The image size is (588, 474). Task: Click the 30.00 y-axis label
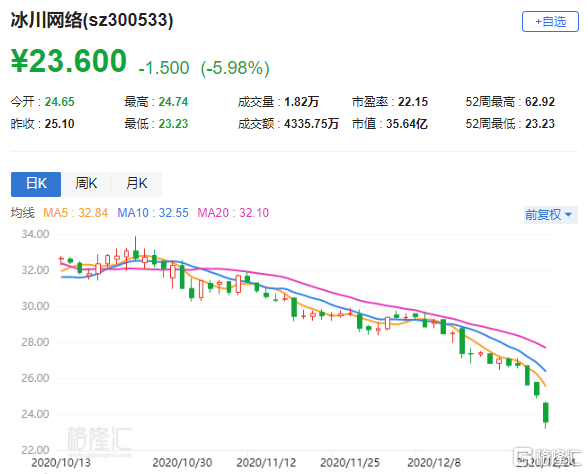[x=35, y=306]
